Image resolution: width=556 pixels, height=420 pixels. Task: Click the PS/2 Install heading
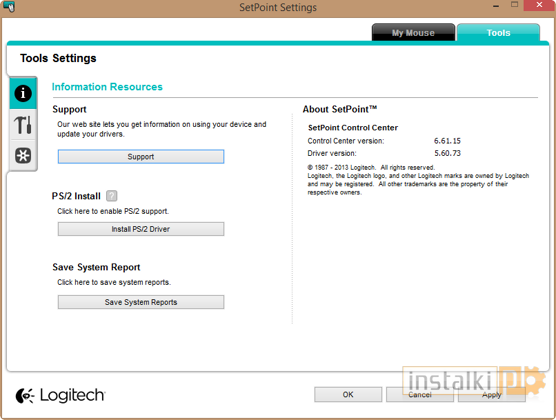(76, 196)
